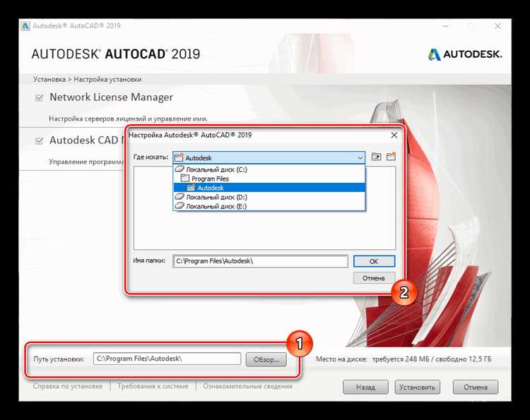Viewport: 530px width, 420px height.
Task: Toggle the Network License Manager checkbox
Action: 39,98
